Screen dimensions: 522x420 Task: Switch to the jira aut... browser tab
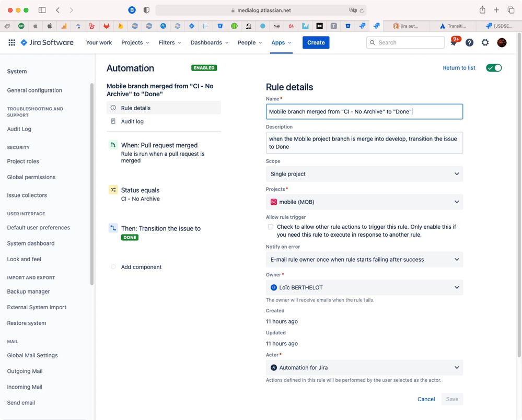coord(406,26)
